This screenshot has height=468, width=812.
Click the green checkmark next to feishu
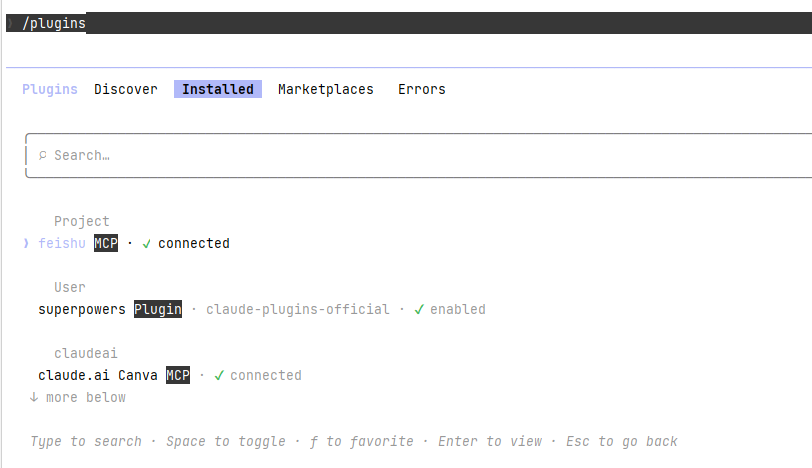coord(147,244)
